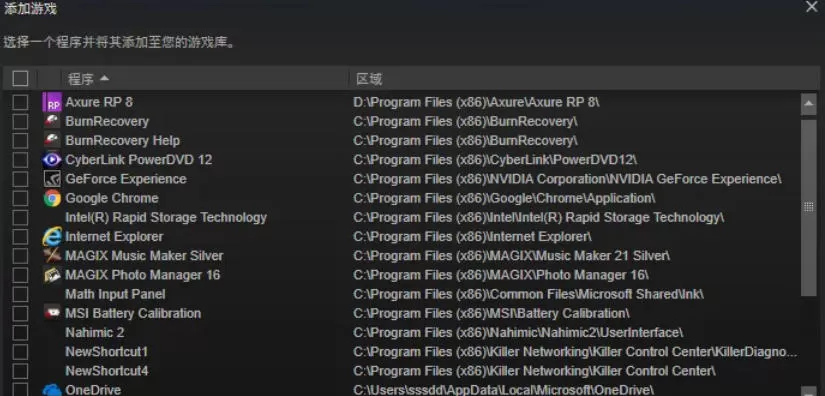This screenshot has width=825, height=396.
Task: Select Intel(R) Rapid Storage Technology name
Action: click(166, 218)
